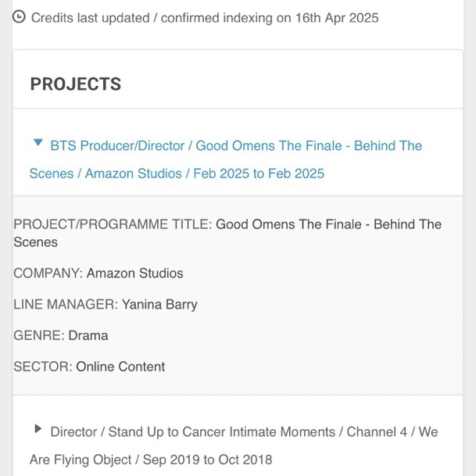Image resolution: width=476 pixels, height=476 pixels.
Task: Click the LINE MANAGER field label
Action: click(x=65, y=305)
